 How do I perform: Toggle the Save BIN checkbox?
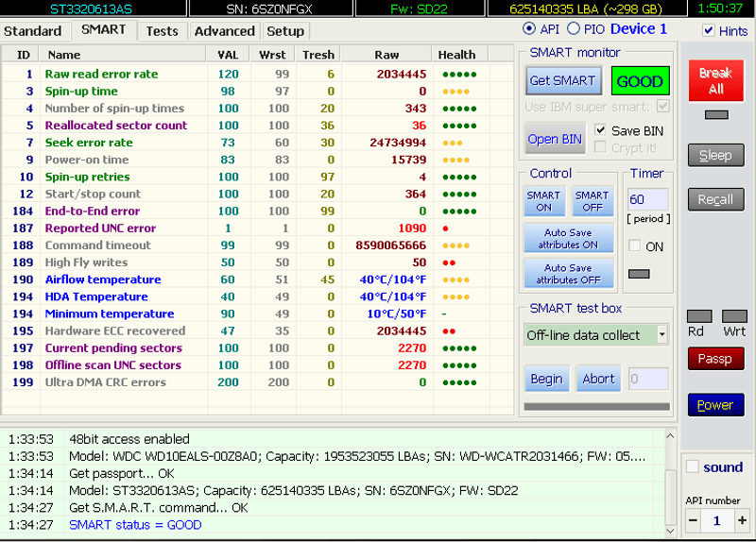601,130
